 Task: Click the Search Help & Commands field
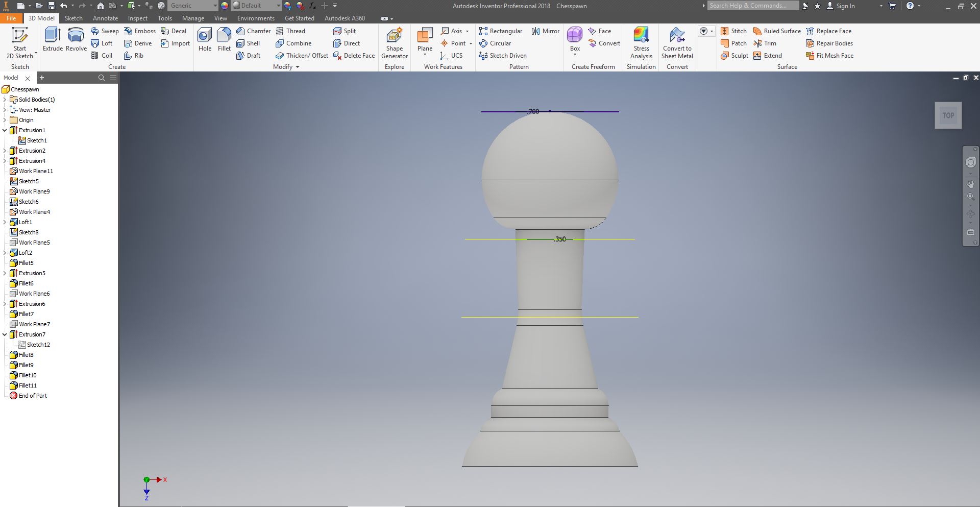[753, 6]
